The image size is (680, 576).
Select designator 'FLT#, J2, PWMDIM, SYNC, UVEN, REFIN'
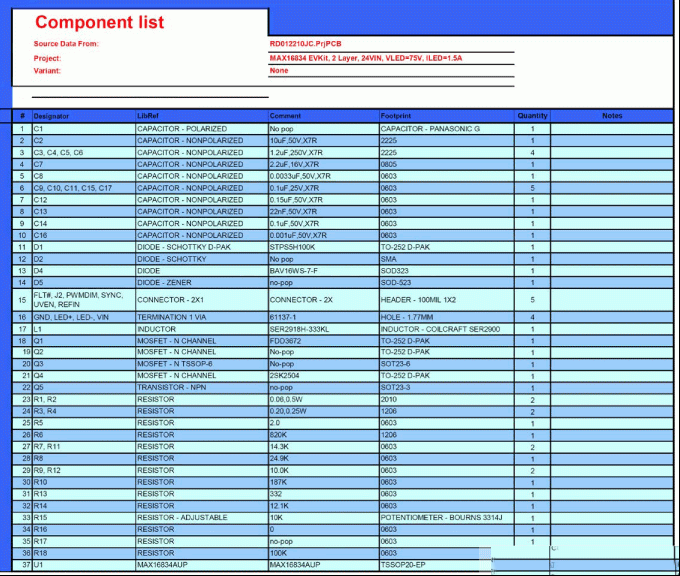coord(84,300)
